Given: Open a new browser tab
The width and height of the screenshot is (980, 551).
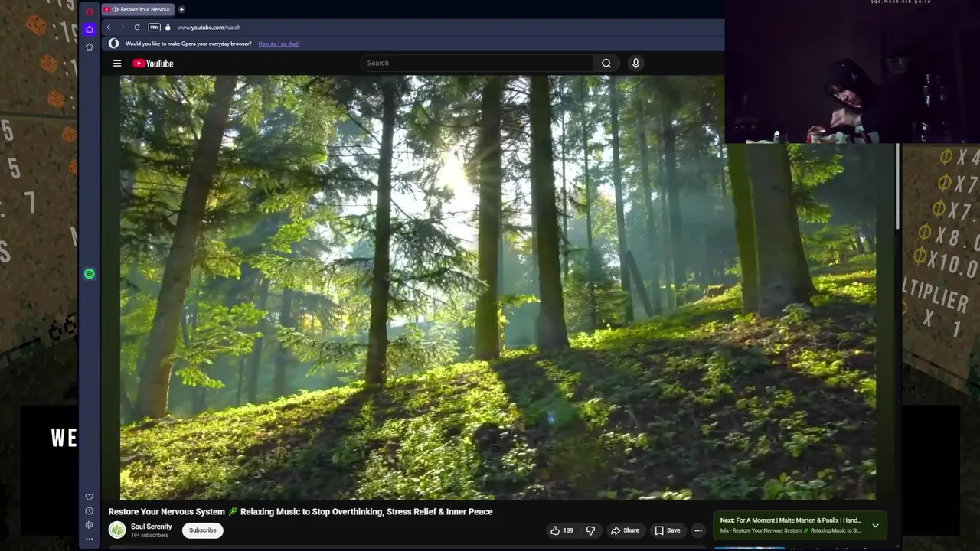Looking at the screenshot, I should pos(181,10).
